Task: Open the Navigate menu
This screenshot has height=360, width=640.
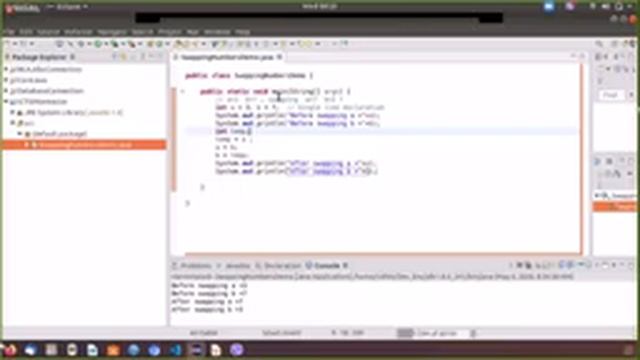Action: click(x=112, y=32)
